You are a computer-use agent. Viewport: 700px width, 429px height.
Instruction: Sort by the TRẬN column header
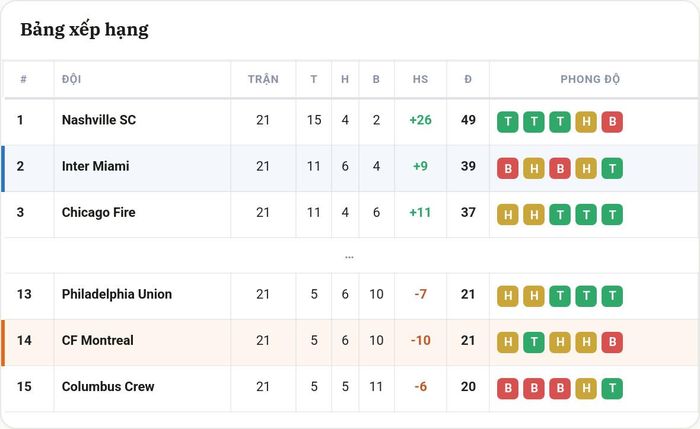coord(263,79)
